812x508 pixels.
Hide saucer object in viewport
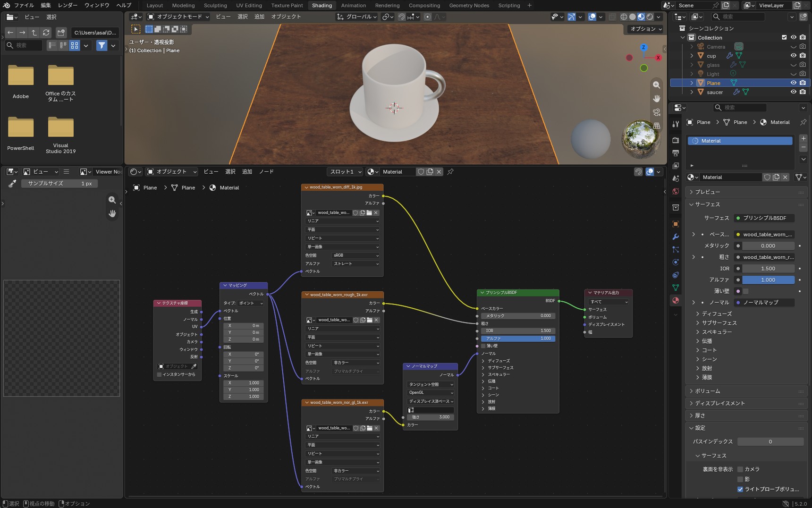(x=793, y=92)
